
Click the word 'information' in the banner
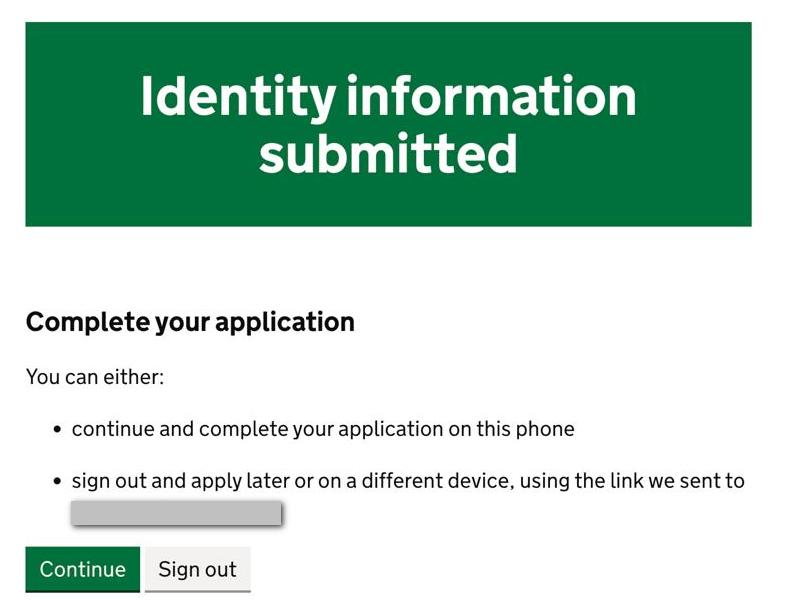(x=491, y=95)
